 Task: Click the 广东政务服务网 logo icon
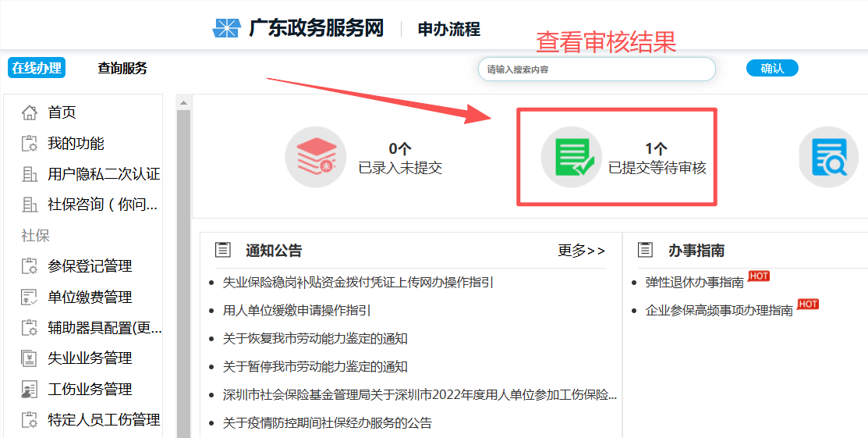click(x=227, y=29)
